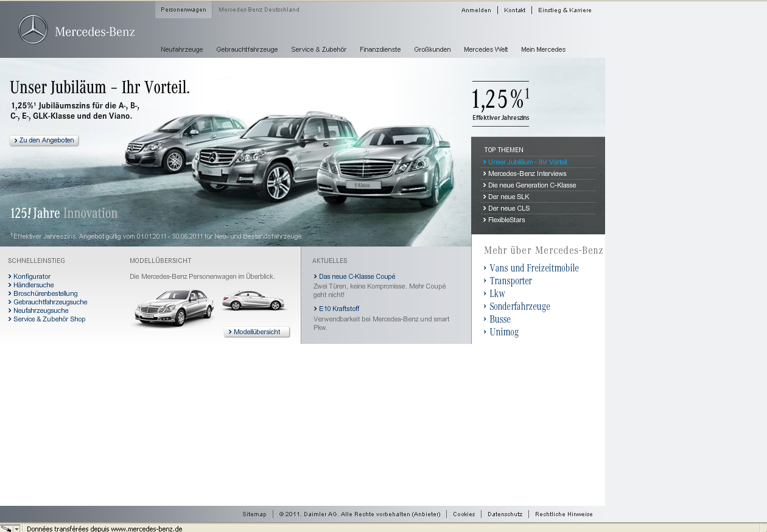The image size is (767, 532).
Task: Open the Konfigurator quick link
Action: (x=29, y=276)
